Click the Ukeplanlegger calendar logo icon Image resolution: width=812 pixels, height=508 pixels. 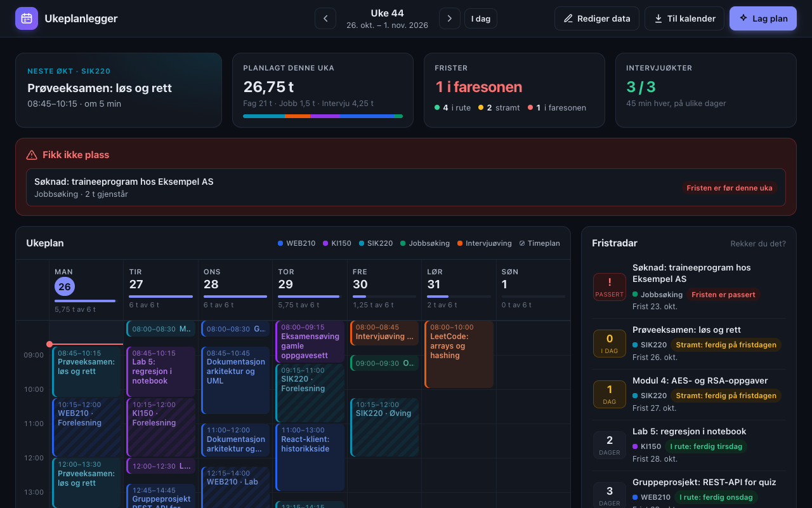point(27,18)
